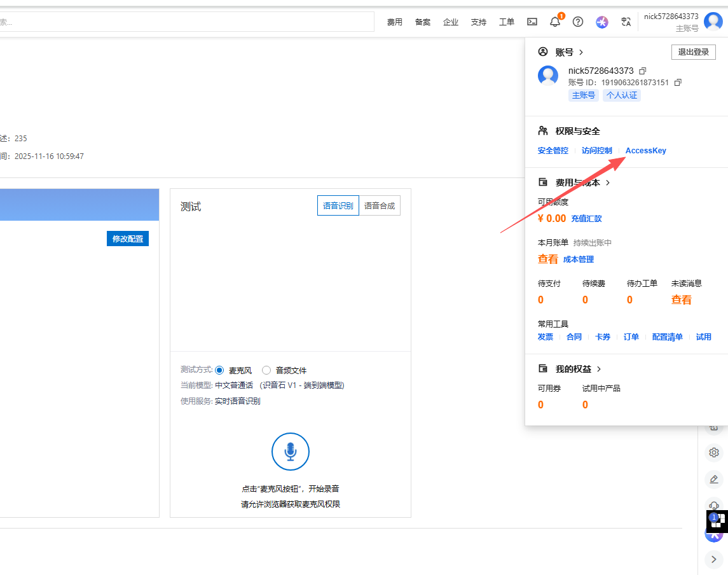Screen dimensions: 728x575
Task: Switch to the 语音合成 tab
Action: click(380, 205)
